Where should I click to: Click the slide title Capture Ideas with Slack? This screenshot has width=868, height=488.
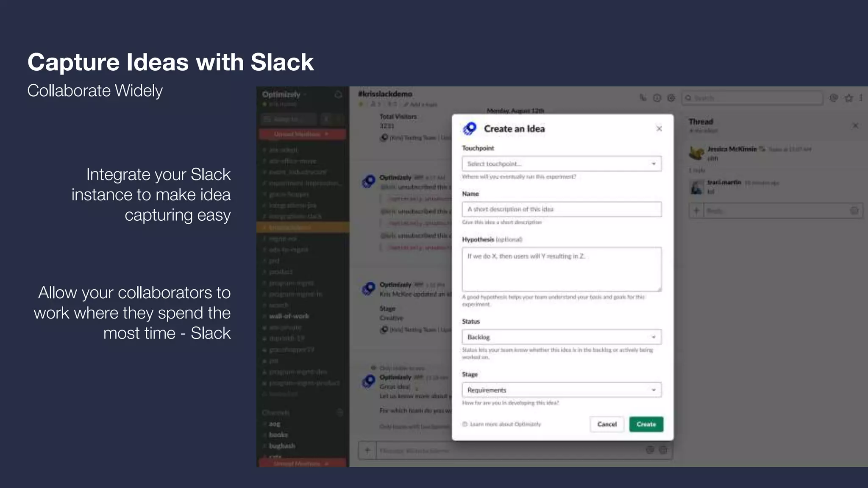coord(170,62)
